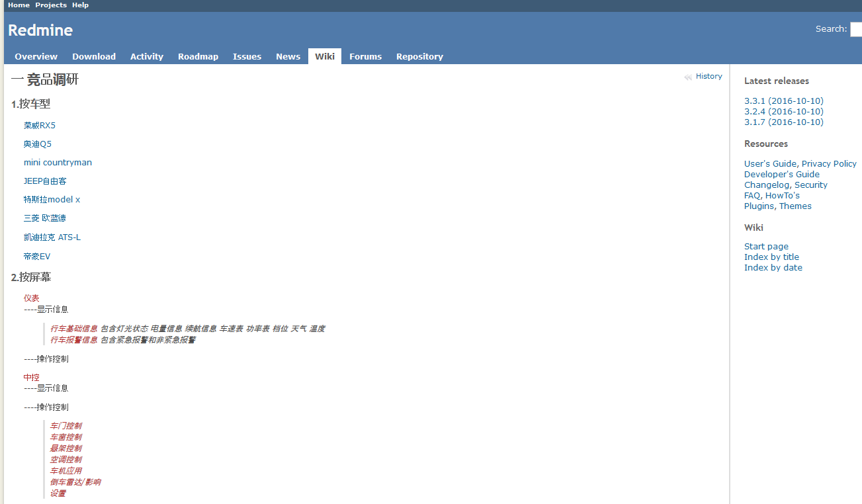Open the JEEP自由客 wiki link
Image resolution: width=862 pixels, height=504 pixels.
[x=45, y=181]
